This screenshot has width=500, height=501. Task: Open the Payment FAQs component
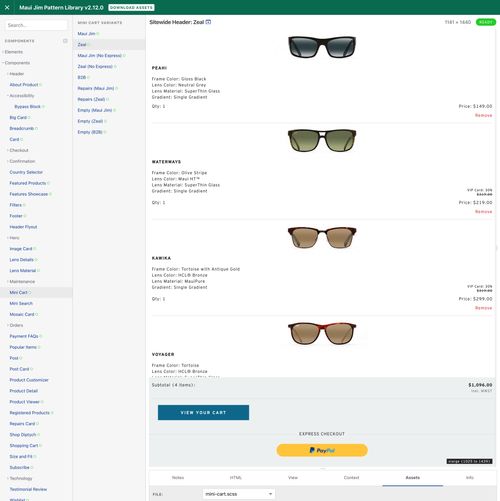point(24,336)
